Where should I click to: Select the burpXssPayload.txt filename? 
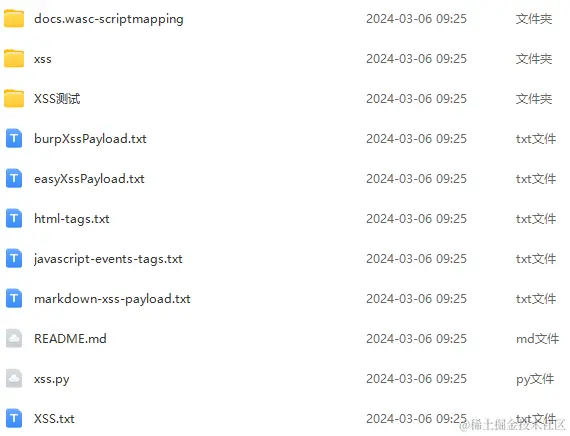pos(90,139)
